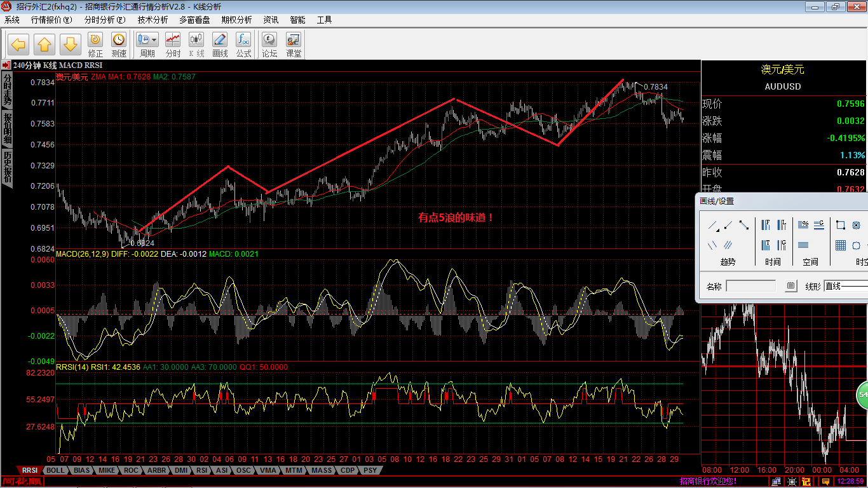Select the percentage retracement lines tool
This screenshot has width=868, height=488.
pyautogui.click(x=803, y=224)
